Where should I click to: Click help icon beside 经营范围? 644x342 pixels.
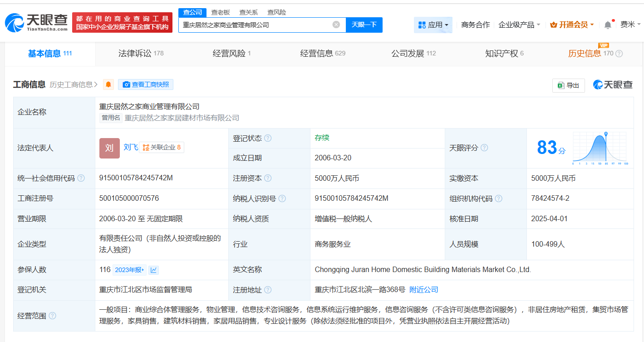tap(52, 316)
